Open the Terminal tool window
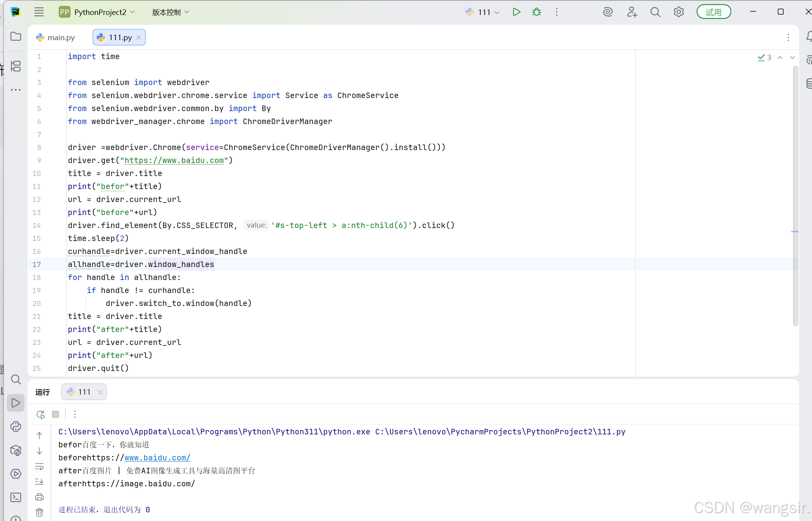This screenshot has height=521, width=812. tap(16, 497)
